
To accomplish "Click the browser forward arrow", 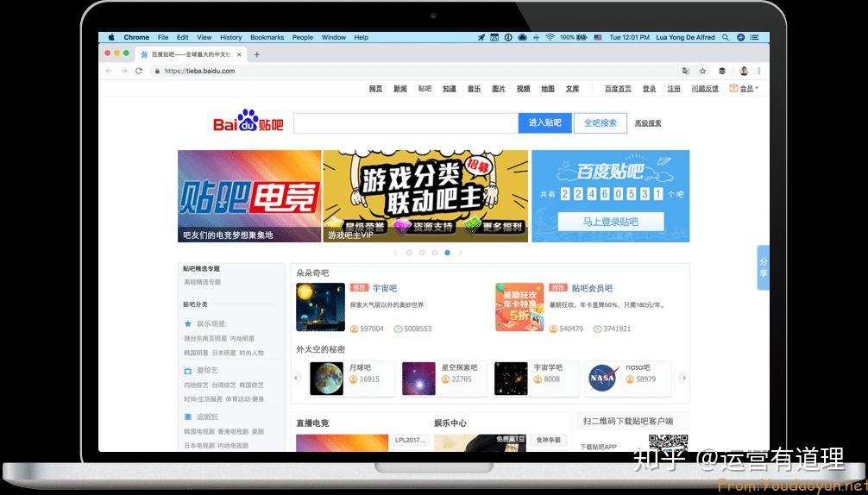I will click(x=123, y=71).
